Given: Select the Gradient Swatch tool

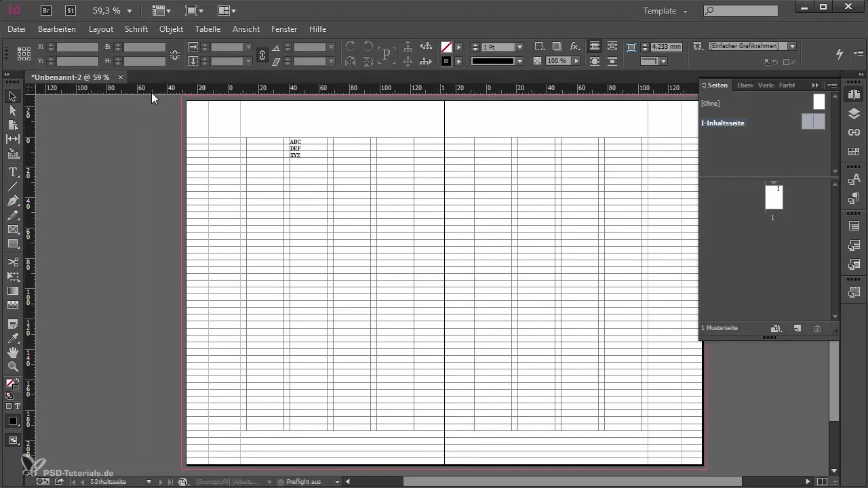Looking at the screenshot, I should [x=13, y=291].
